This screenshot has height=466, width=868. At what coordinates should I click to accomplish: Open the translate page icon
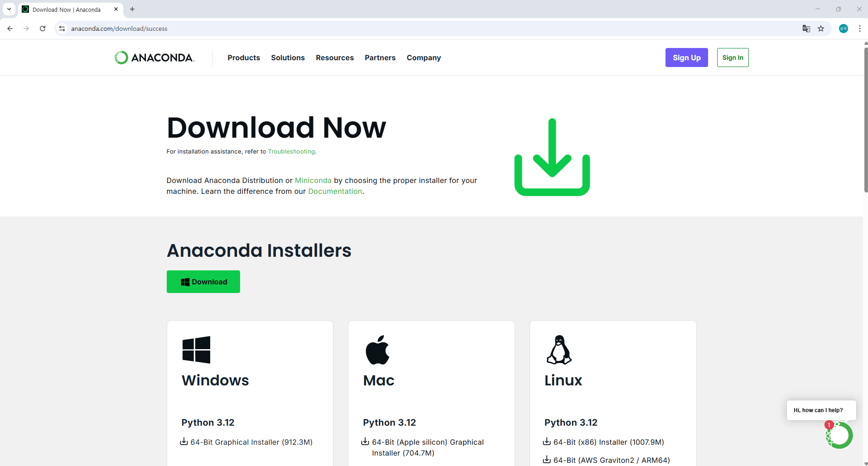coord(806,29)
